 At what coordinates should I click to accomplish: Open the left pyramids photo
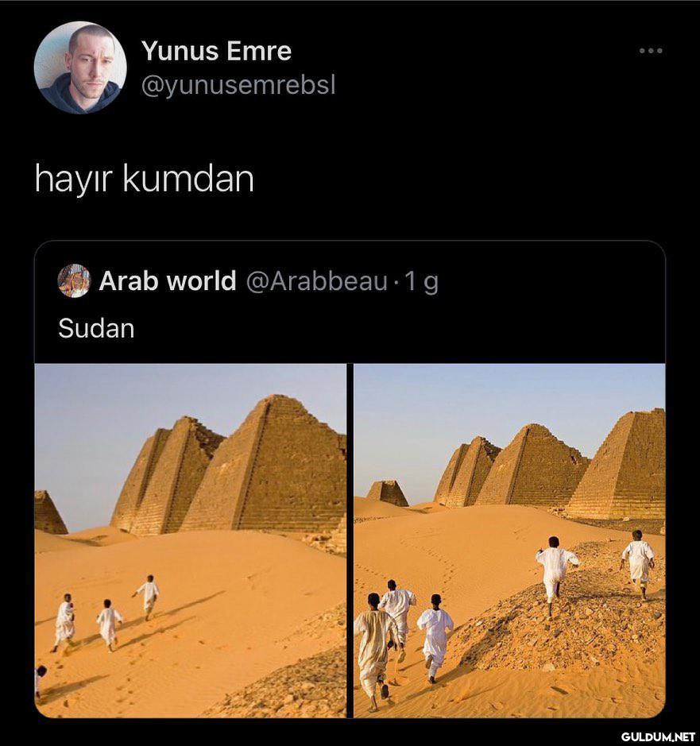(x=191, y=540)
